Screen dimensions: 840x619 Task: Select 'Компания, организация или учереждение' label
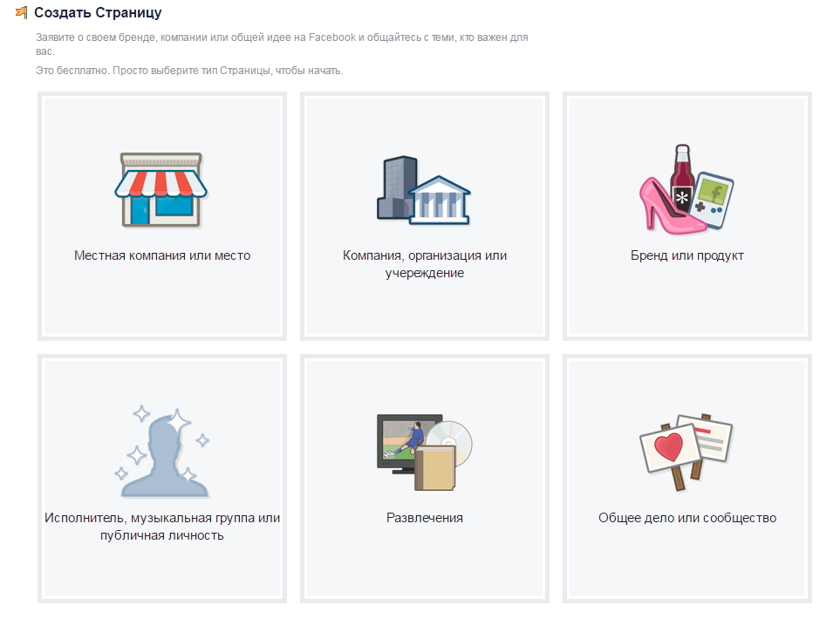point(425,264)
